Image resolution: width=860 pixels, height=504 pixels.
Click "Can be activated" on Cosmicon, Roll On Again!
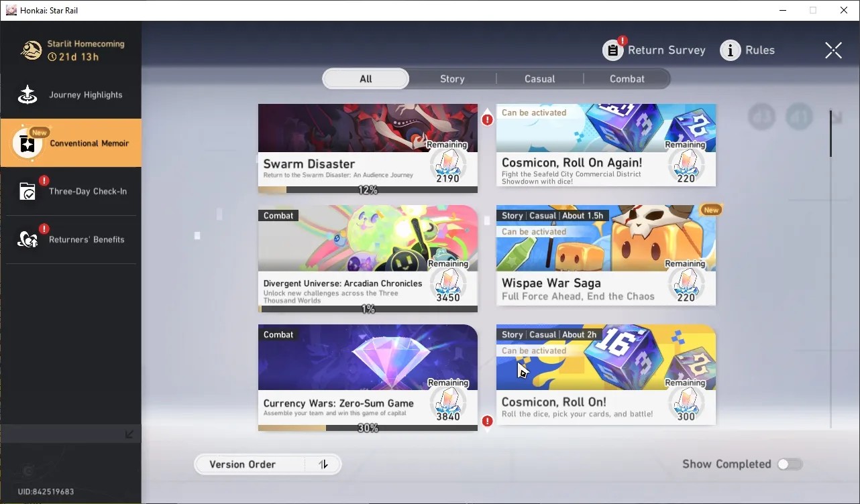pos(534,113)
